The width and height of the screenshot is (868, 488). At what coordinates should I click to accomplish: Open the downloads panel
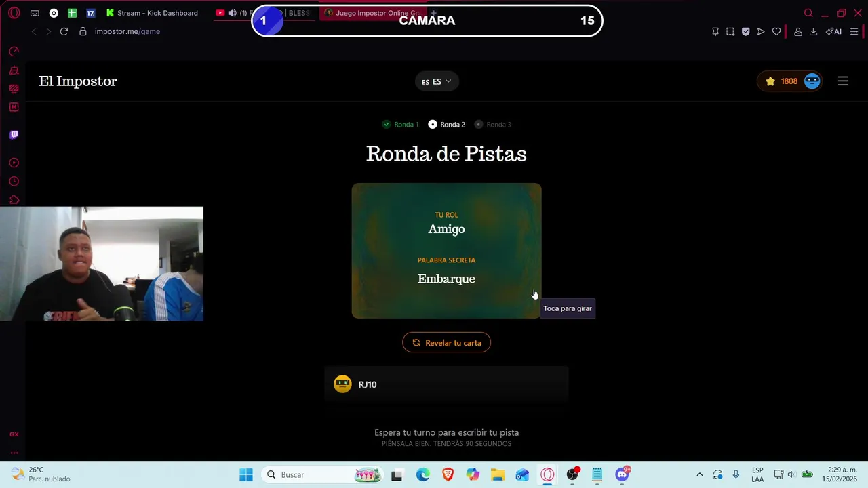pyautogui.click(x=813, y=31)
